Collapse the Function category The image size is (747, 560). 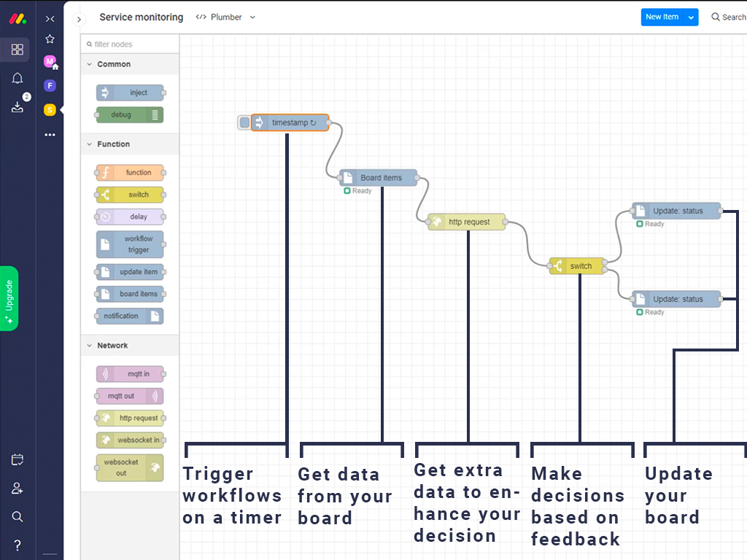coord(130,144)
